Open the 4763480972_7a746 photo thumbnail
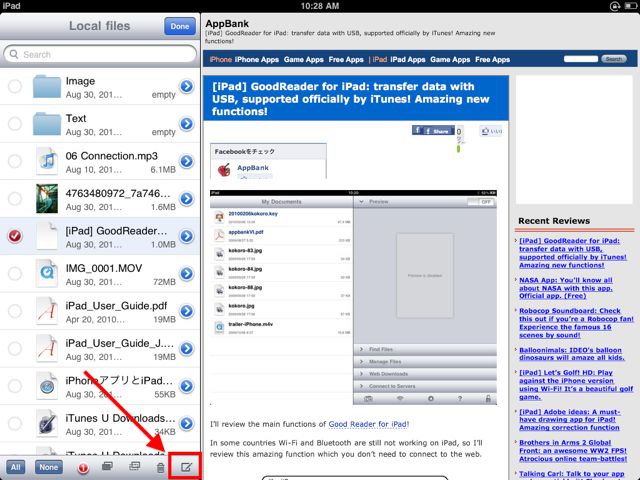640x480 pixels. [x=47, y=198]
